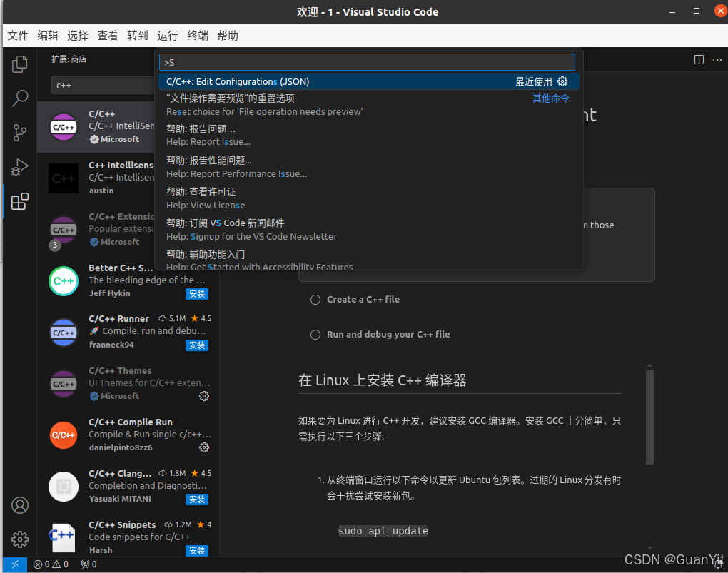728x573 pixels.
Task: Open manage gear for C/C++ Compile Run
Action: (x=204, y=447)
